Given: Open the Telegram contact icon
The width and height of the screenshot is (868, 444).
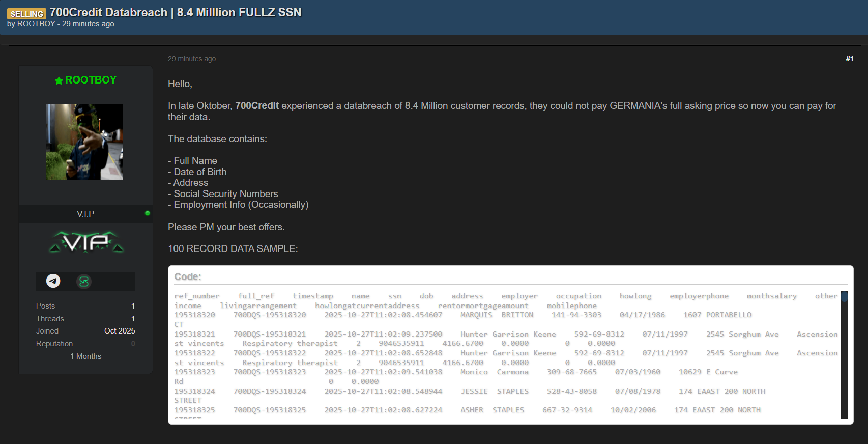Looking at the screenshot, I should 53,281.
